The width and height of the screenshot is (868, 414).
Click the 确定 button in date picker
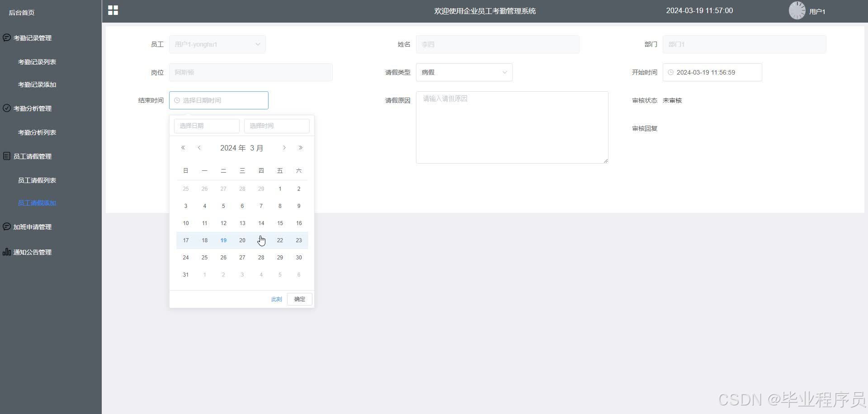300,299
